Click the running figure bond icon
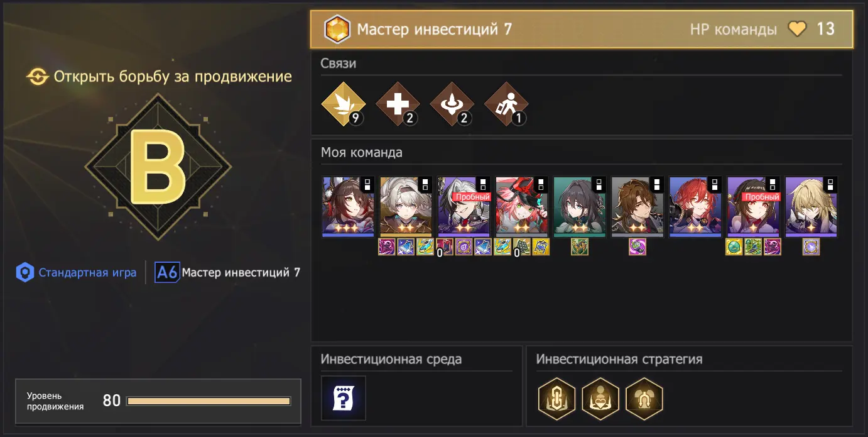 [505, 104]
